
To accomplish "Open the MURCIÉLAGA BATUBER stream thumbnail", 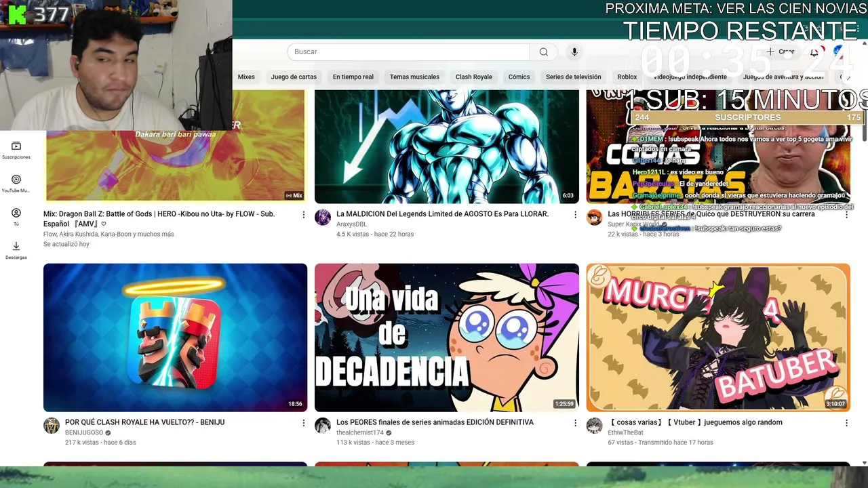I will (718, 338).
